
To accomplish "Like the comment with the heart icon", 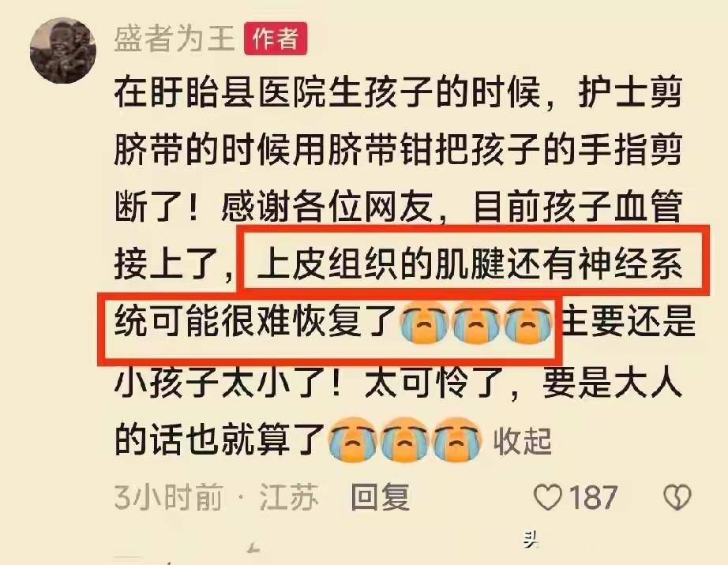I will (548, 497).
